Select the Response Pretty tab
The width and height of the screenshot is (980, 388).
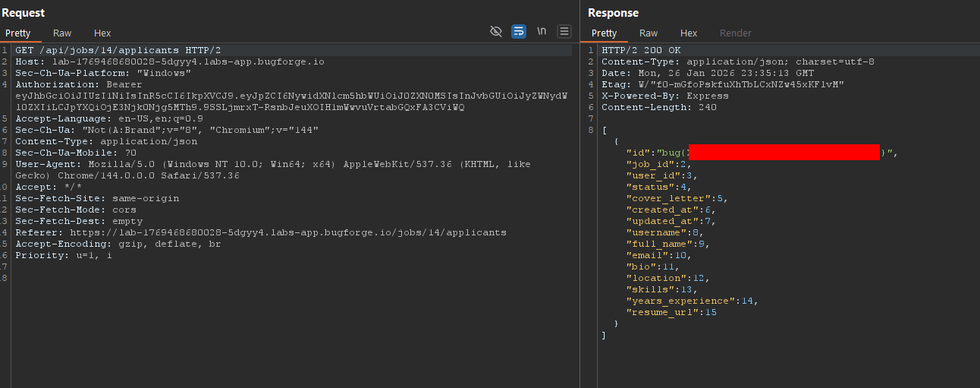pos(604,33)
